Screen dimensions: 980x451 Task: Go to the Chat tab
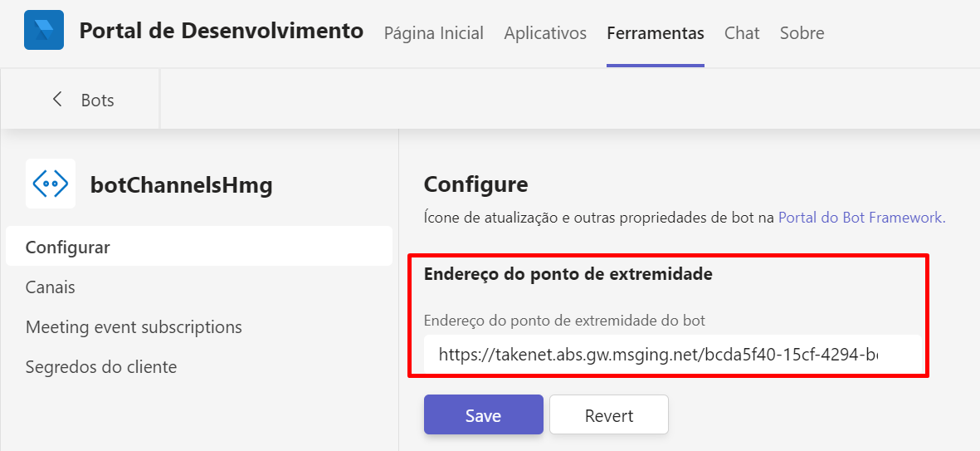(x=742, y=33)
